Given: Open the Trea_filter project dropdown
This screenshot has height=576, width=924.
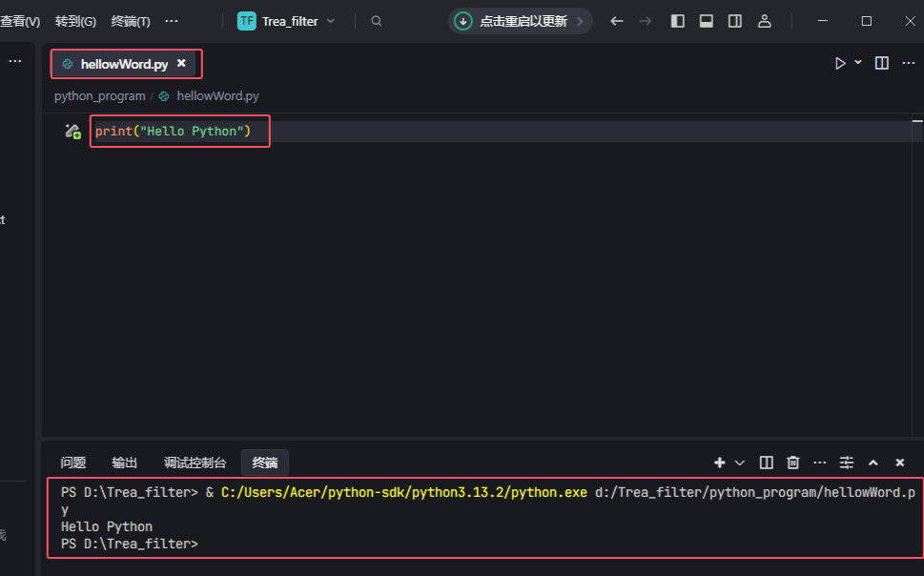Looking at the screenshot, I should click(286, 21).
